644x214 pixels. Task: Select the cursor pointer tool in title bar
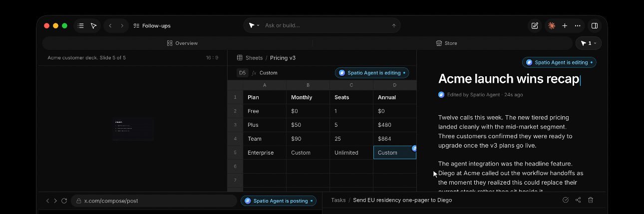(x=93, y=25)
